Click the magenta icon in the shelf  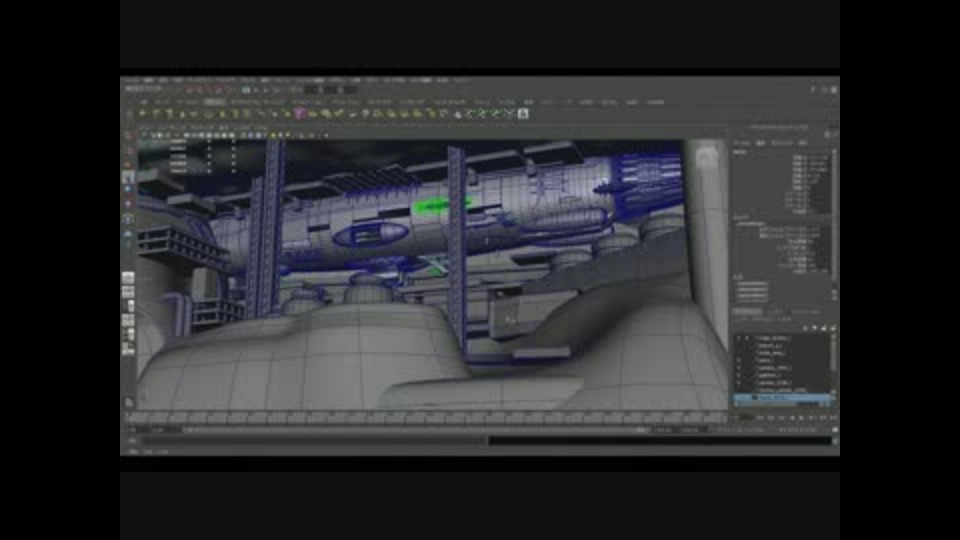[300, 113]
